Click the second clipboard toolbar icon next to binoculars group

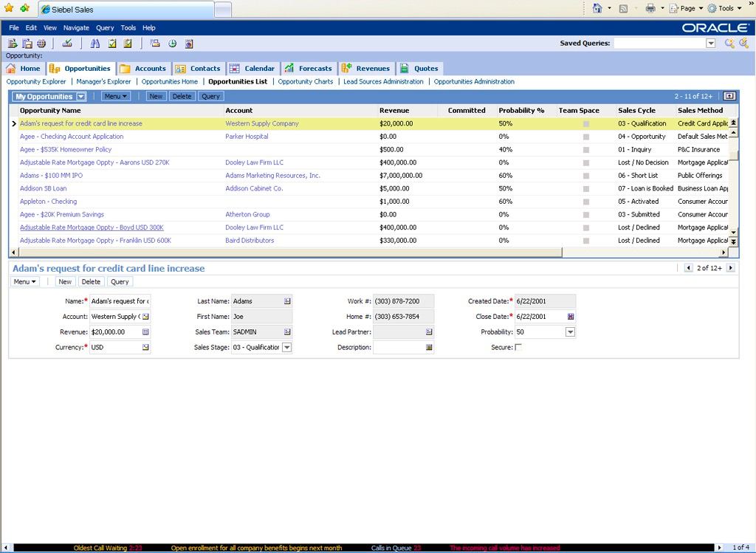[128, 44]
